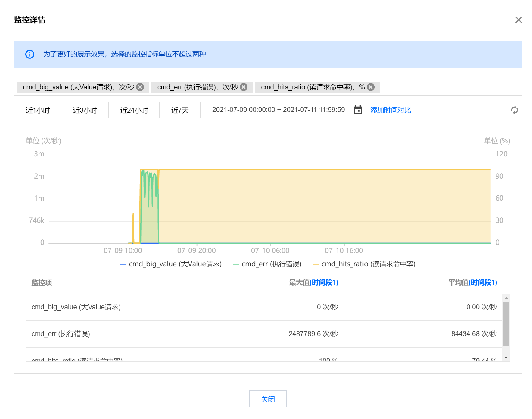Click the refresh chart icon
Image resolution: width=532 pixels, height=419 pixels.
click(514, 110)
